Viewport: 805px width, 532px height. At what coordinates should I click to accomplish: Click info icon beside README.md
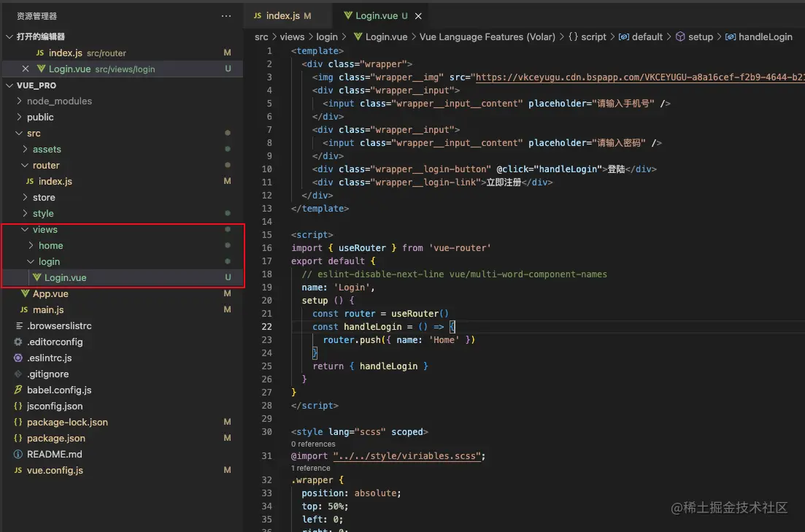18,454
